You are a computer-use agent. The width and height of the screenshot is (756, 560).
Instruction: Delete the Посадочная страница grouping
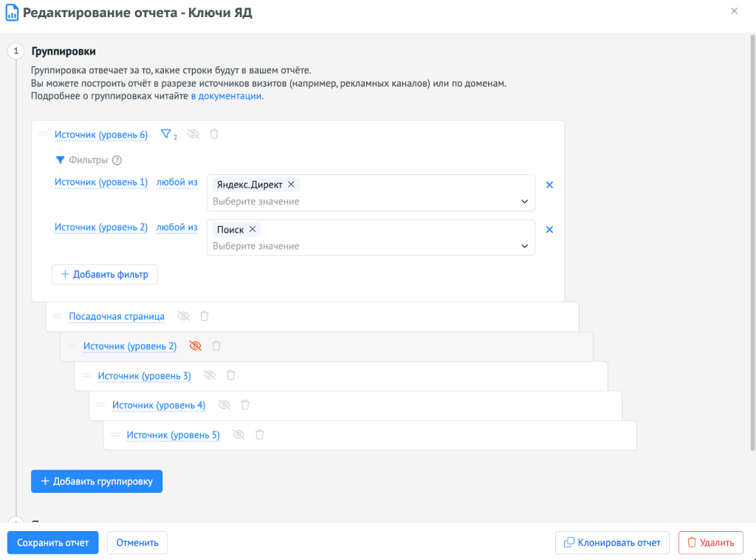pos(205,316)
